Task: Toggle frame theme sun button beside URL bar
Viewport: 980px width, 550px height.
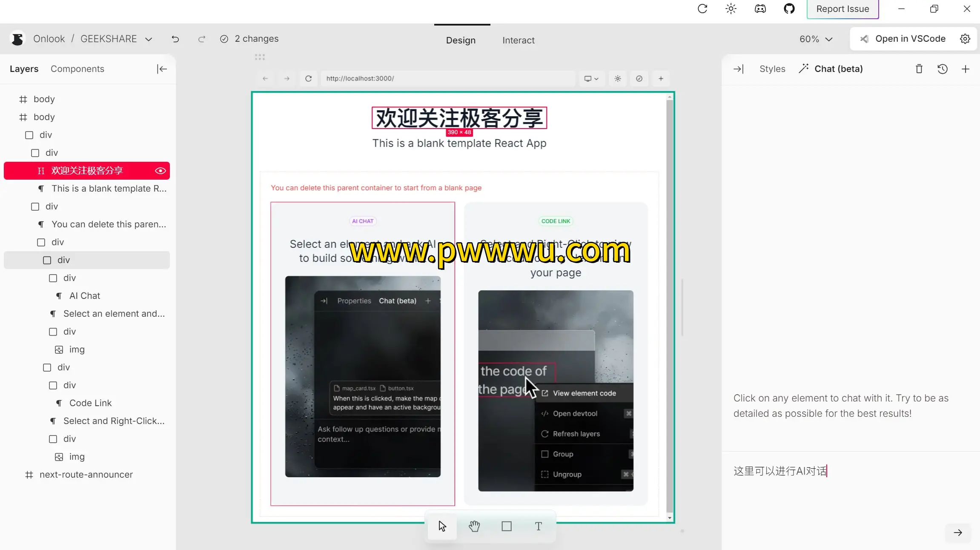Action: click(618, 79)
